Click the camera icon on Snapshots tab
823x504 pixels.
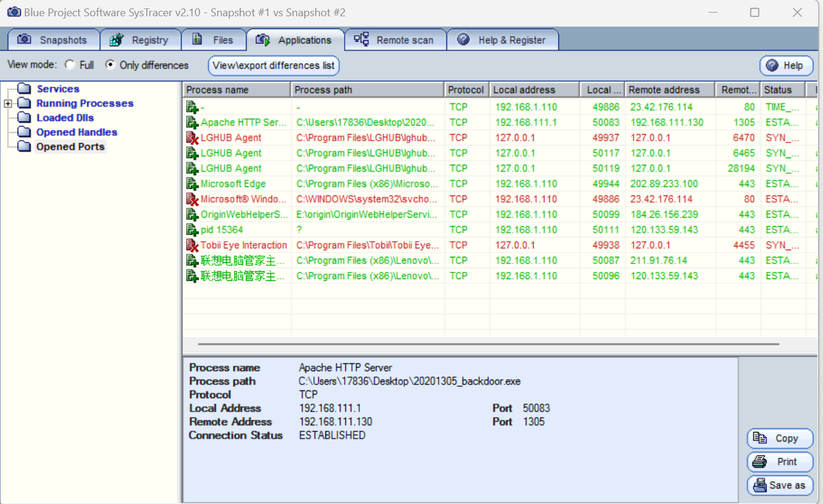24,40
